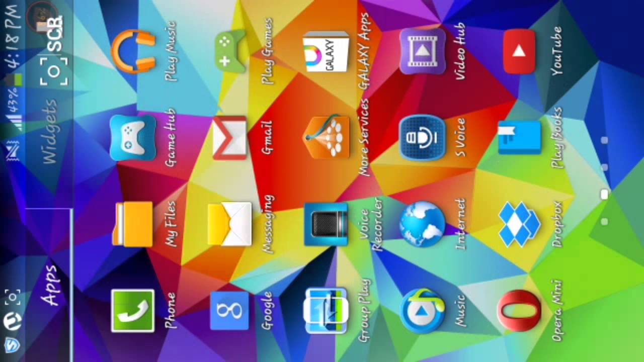This screenshot has height=362, width=644.
Task: Open the Phone dialer app
Action: click(133, 311)
